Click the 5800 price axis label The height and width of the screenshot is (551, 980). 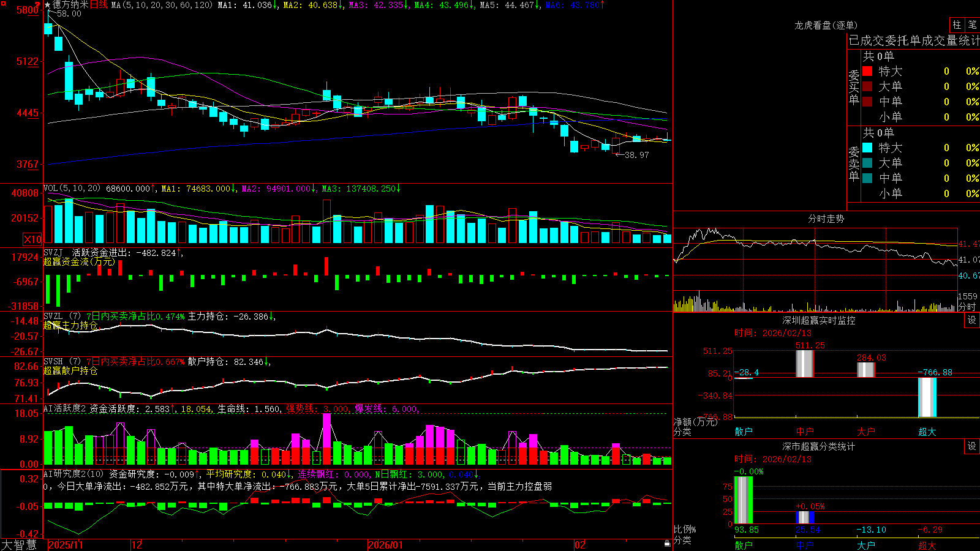28,10
